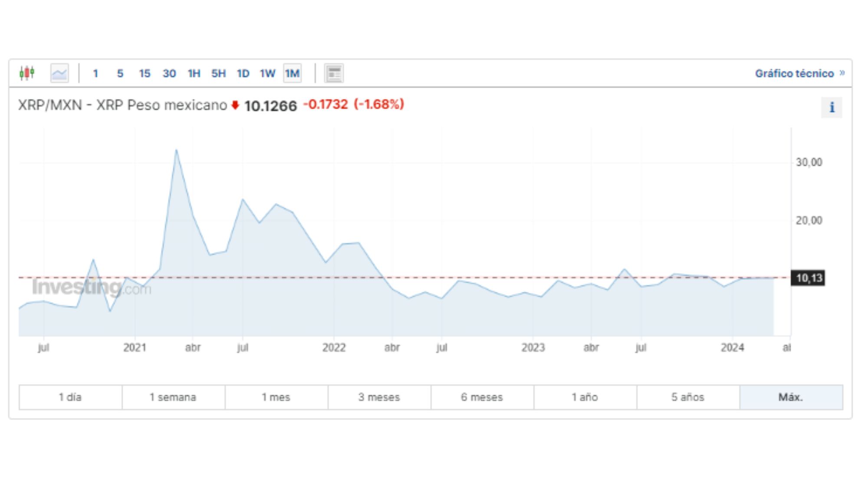Select the area line chart icon
The height and width of the screenshot is (477, 868).
(x=59, y=73)
